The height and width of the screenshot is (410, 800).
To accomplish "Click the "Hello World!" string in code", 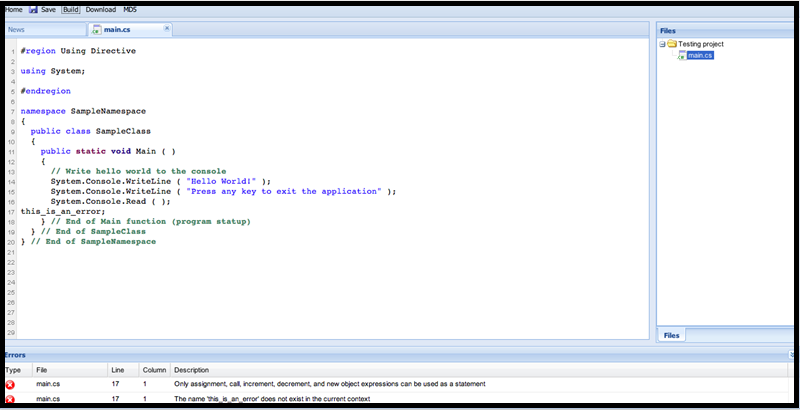I will point(221,182).
